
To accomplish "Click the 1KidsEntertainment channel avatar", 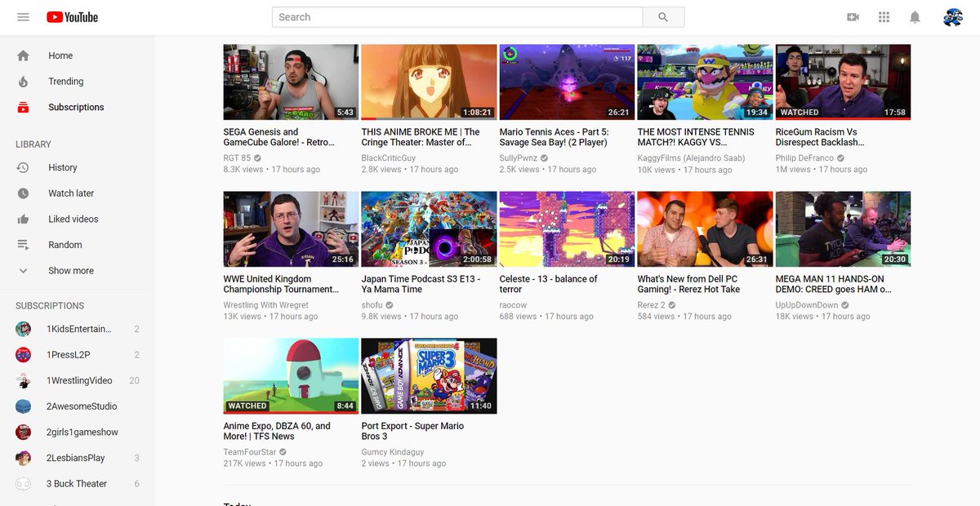I will pyautogui.click(x=23, y=329).
